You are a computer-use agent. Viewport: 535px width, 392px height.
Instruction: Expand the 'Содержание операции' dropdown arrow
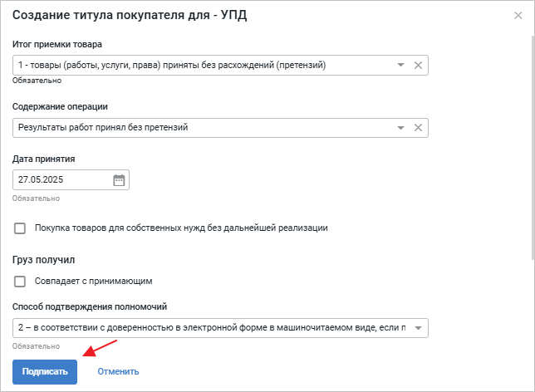[400, 128]
